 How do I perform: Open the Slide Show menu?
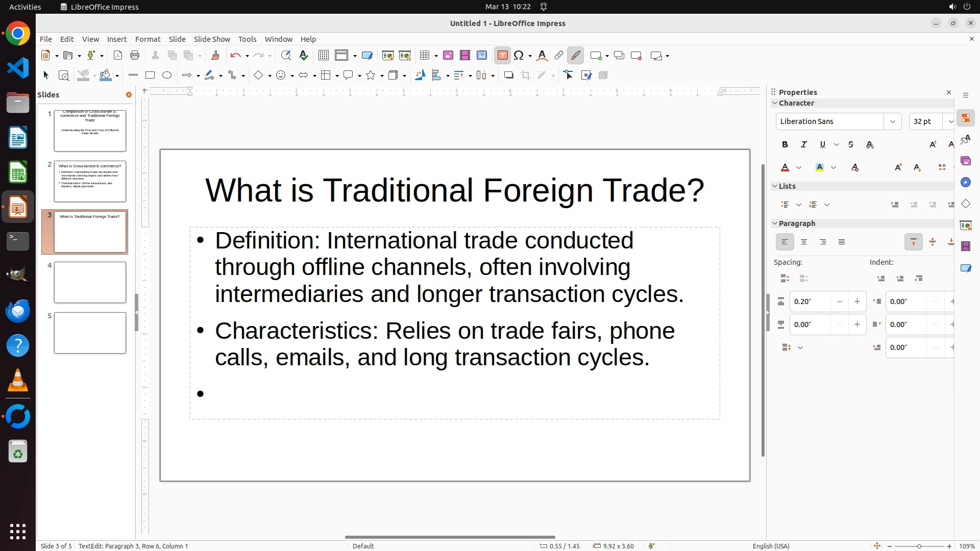[x=212, y=39]
